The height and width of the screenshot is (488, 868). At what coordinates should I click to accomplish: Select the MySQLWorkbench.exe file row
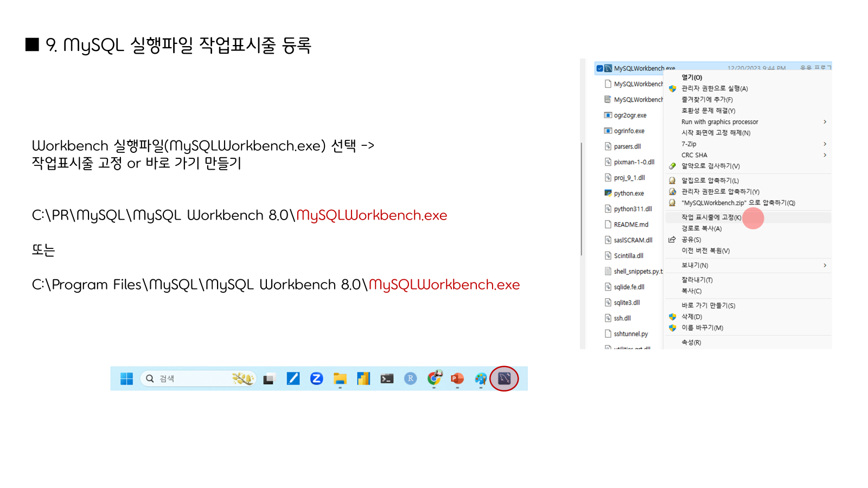pyautogui.click(x=713, y=68)
